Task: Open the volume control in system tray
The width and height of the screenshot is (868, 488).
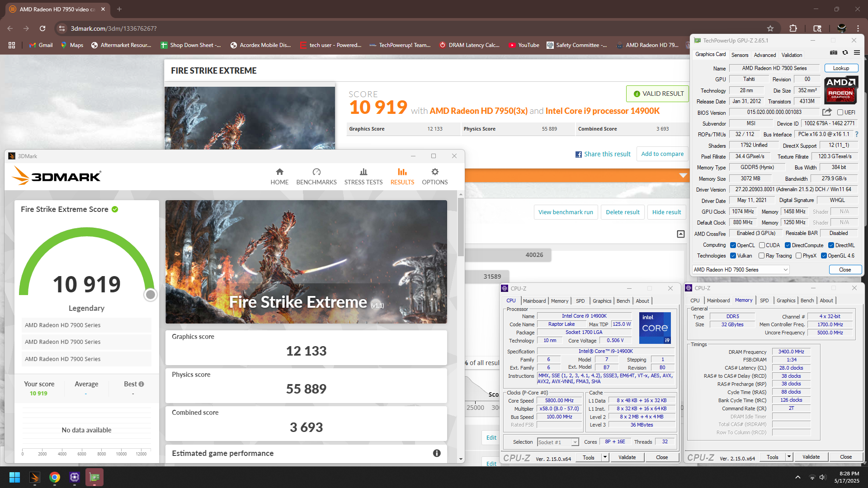Action: click(x=822, y=477)
